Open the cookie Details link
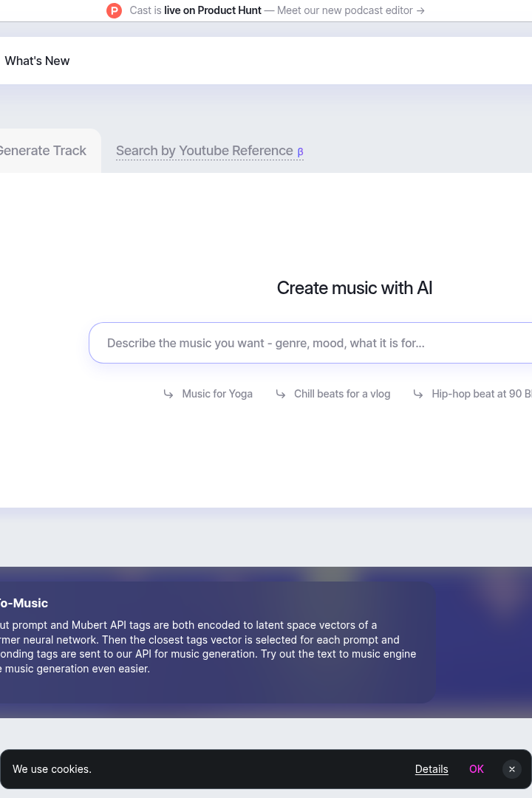Screen dimensions: 532x798 tap(432, 769)
